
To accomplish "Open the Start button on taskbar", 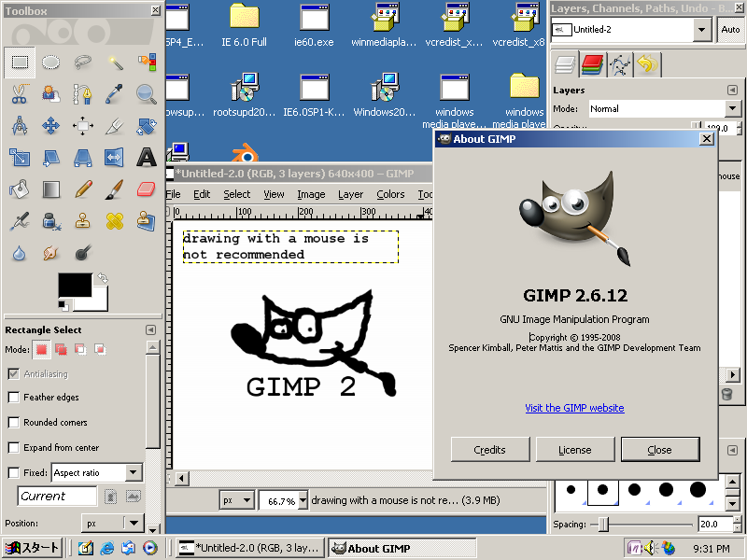I will [32, 548].
